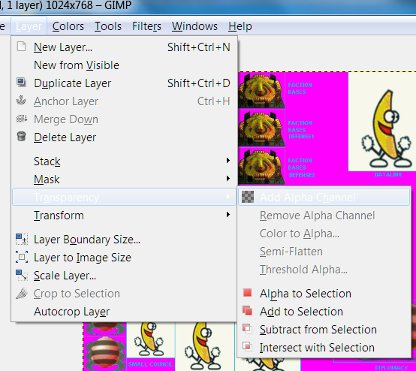Screen dimensions: 416x371
Task: Expand the Mask submenu arrow
Action: click(228, 179)
